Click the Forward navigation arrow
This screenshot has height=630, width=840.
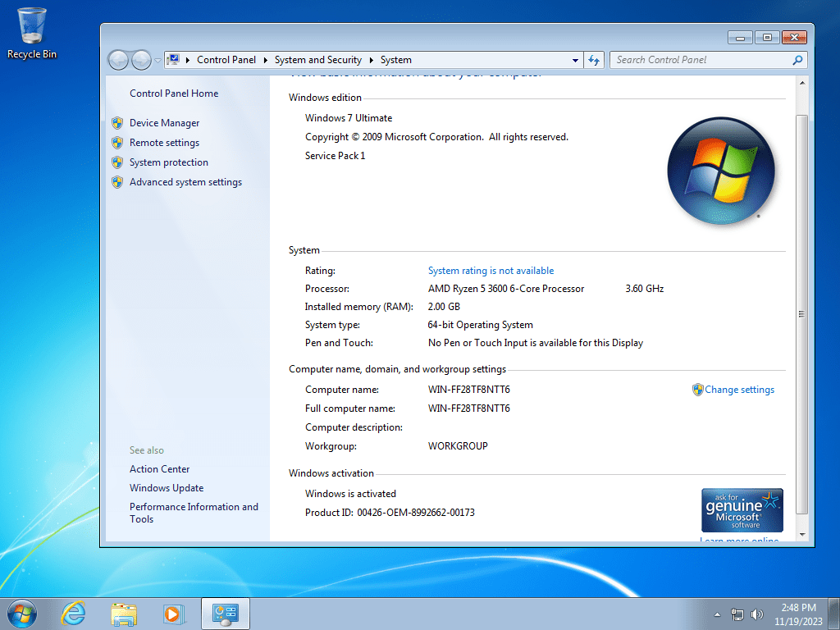(141, 60)
